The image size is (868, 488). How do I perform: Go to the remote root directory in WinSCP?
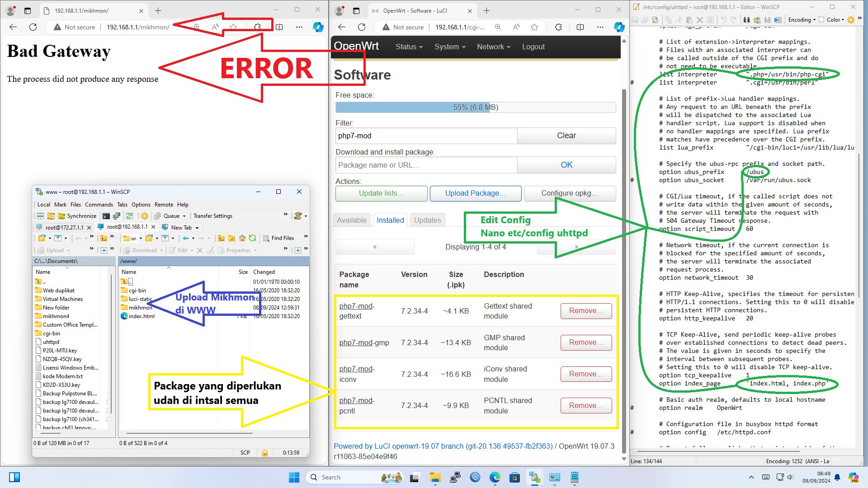tap(232, 238)
